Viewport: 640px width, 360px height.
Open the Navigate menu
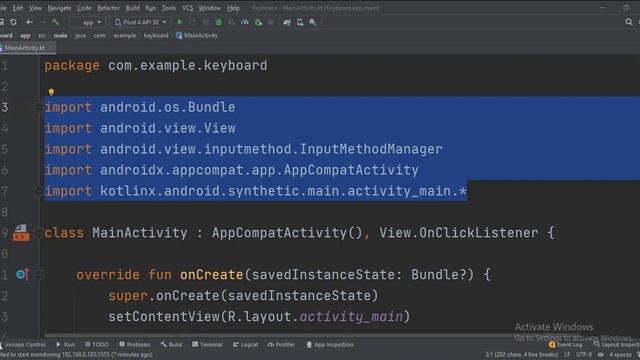[x=59, y=8]
